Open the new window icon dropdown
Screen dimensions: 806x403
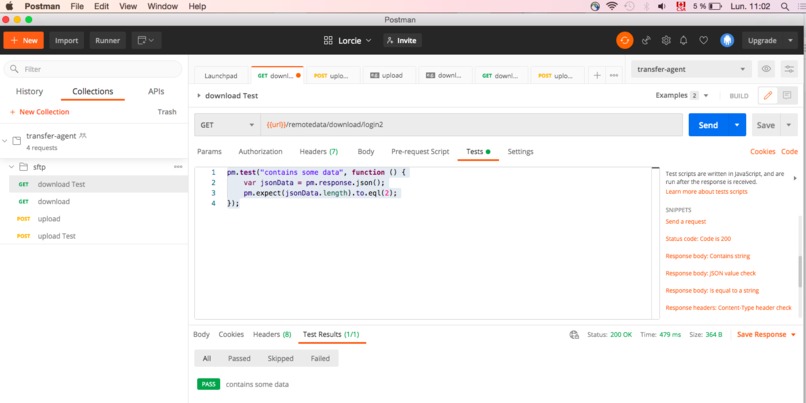(146, 40)
